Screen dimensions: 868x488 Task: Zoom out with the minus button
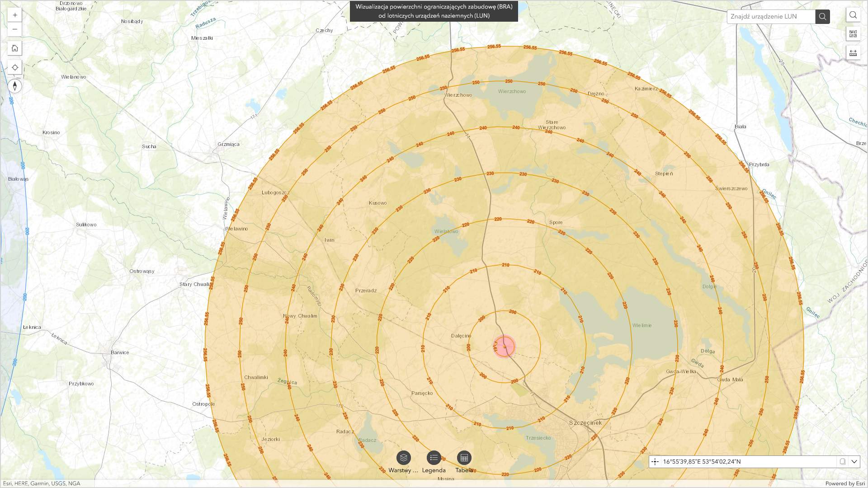click(15, 29)
